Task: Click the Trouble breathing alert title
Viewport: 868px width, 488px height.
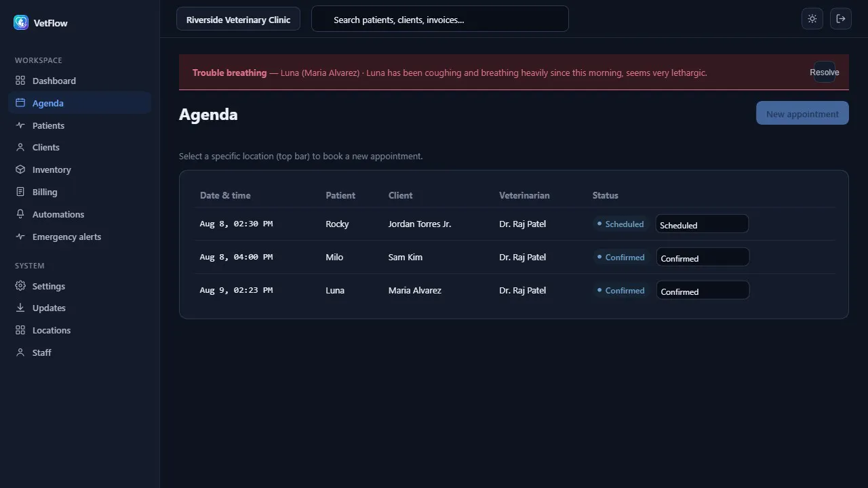Action: [x=229, y=73]
